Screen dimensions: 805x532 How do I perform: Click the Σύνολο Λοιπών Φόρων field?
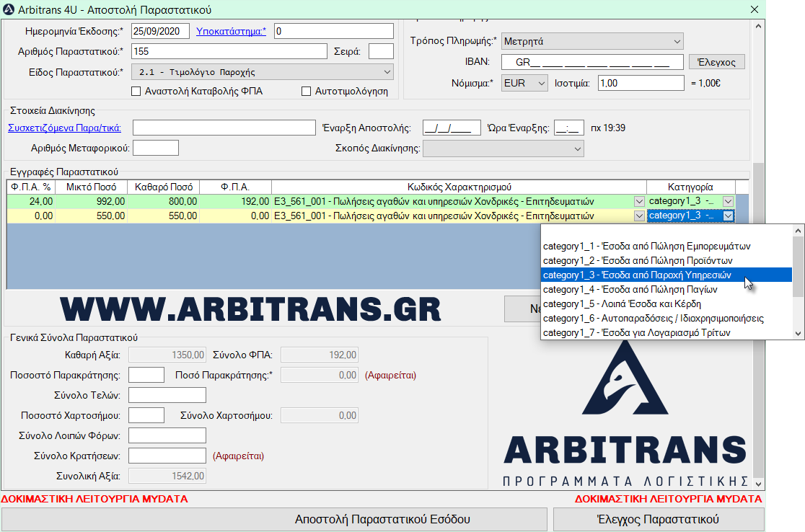(x=167, y=435)
